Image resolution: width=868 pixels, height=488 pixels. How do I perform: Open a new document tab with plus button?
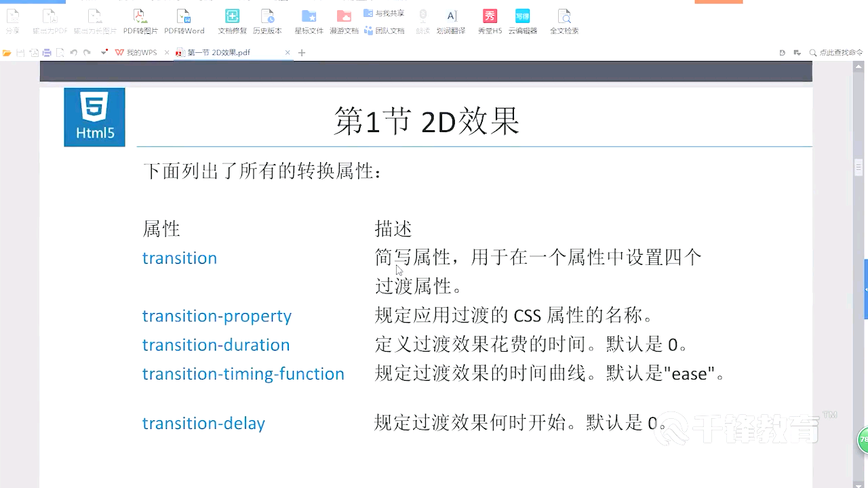301,52
